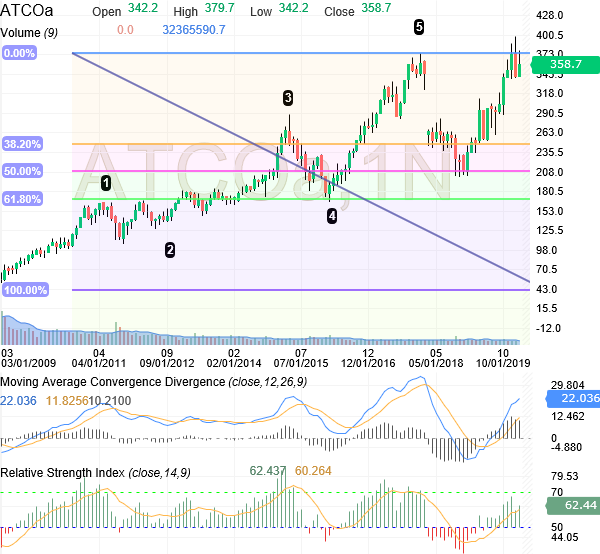The height and width of the screenshot is (554, 600).
Task: Click the 290.5 price axis label
Action: click(550, 114)
